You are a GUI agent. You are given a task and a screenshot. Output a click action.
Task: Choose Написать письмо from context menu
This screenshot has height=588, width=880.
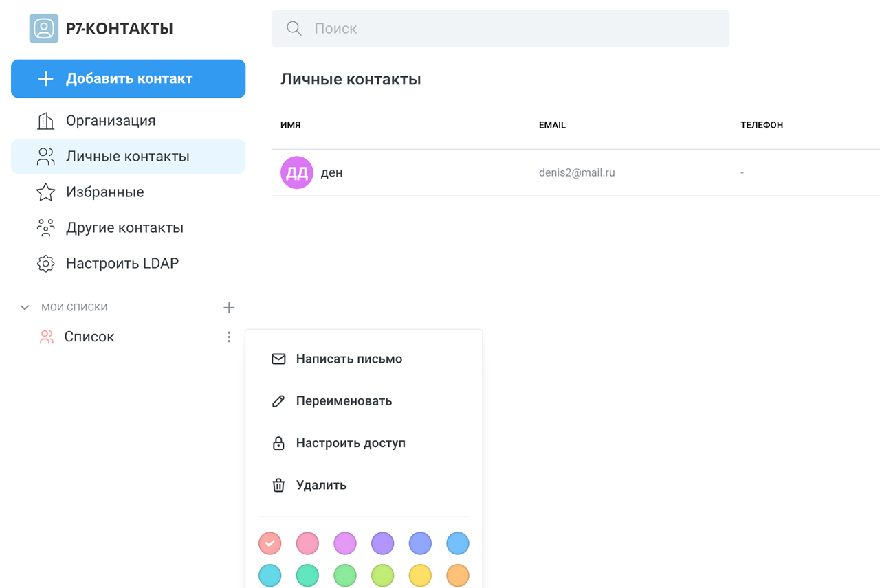pos(349,359)
